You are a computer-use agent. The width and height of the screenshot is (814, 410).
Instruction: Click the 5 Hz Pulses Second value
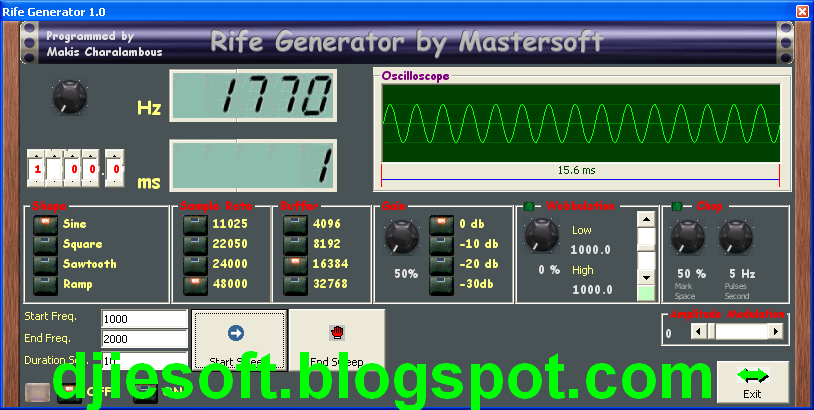coord(742,274)
